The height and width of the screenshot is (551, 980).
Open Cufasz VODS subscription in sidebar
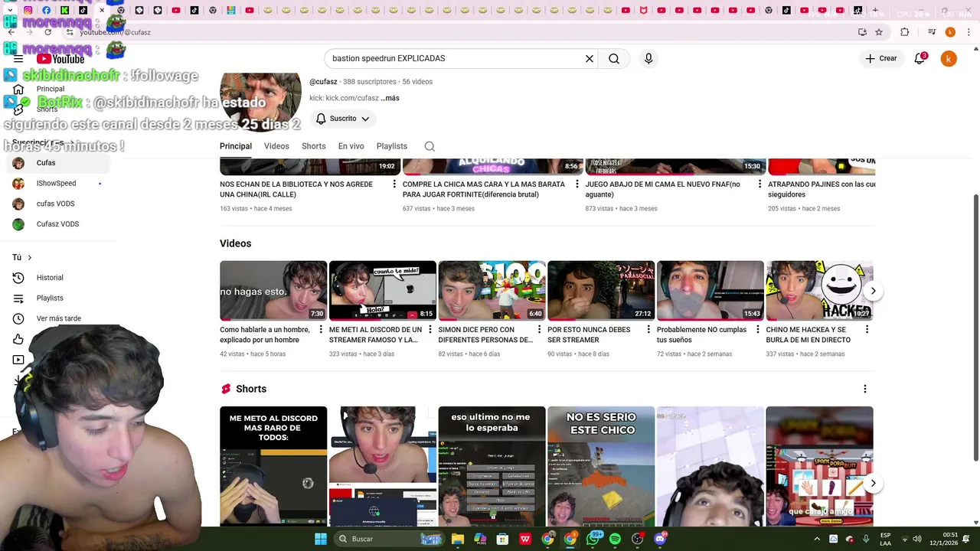pos(57,224)
